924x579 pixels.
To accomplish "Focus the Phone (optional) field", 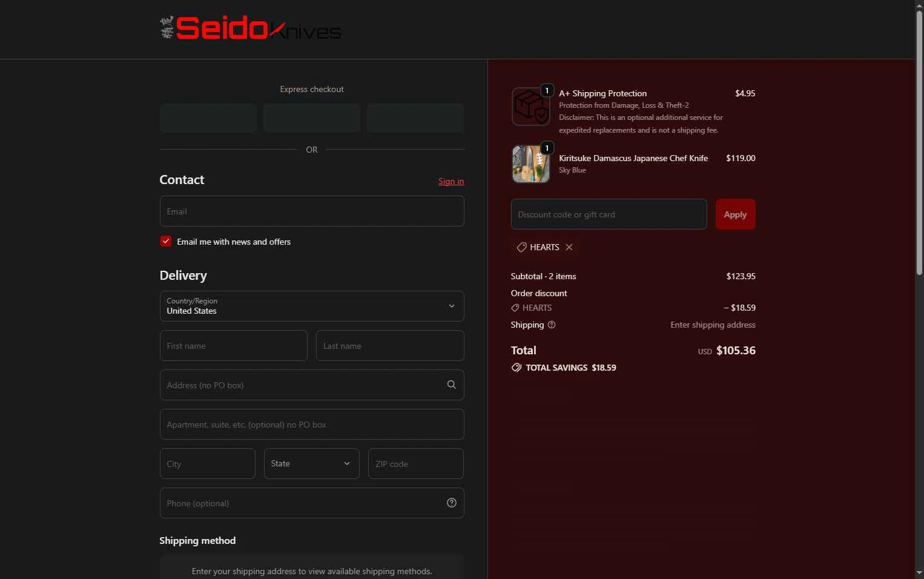I will 312,503.
